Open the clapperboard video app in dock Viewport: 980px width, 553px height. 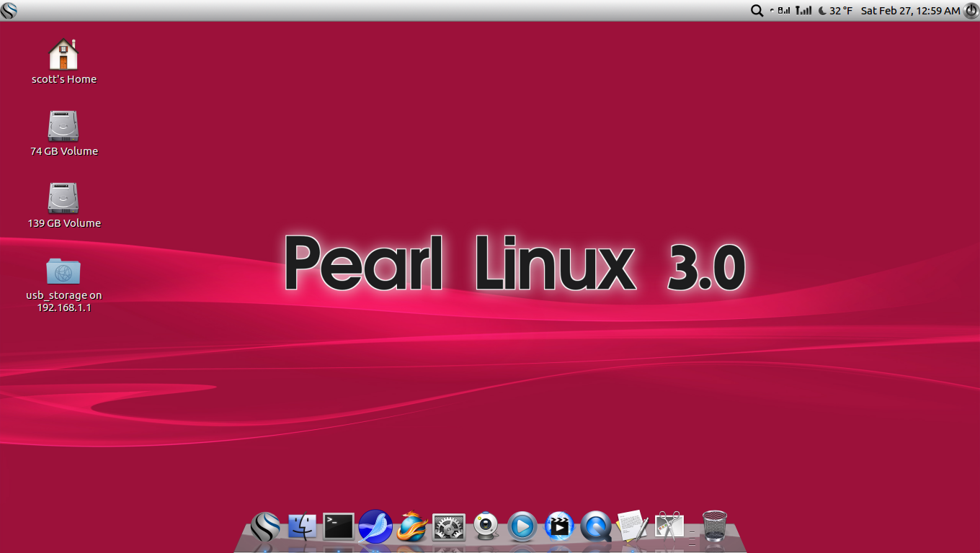[x=559, y=526]
